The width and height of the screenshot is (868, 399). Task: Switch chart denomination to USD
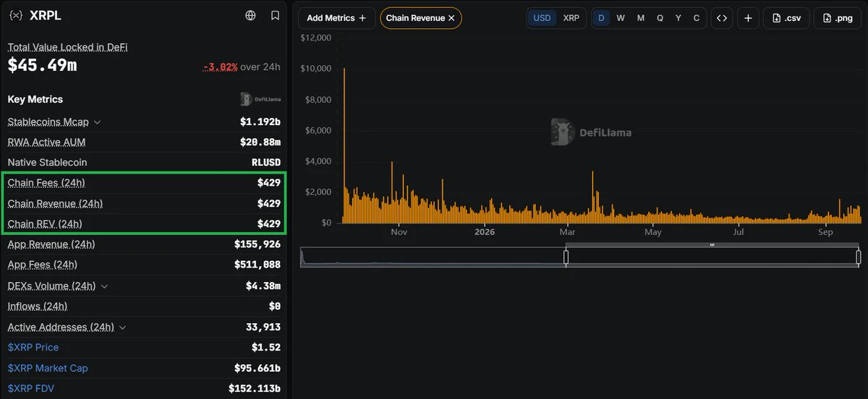[542, 18]
